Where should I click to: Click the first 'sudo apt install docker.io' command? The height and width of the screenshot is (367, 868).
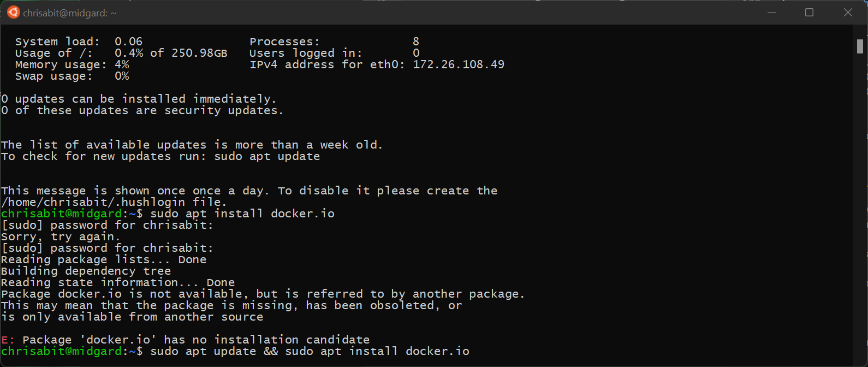click(x=242, y=214)
